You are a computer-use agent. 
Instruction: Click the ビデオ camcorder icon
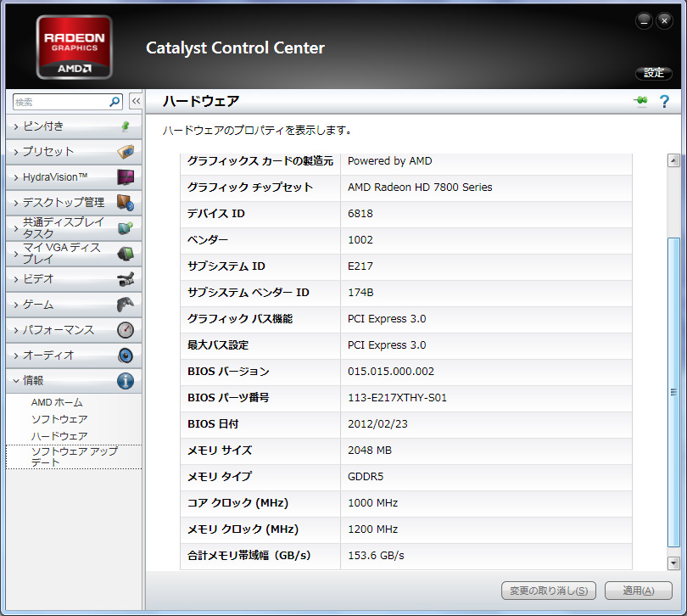[x=126, y=279]
